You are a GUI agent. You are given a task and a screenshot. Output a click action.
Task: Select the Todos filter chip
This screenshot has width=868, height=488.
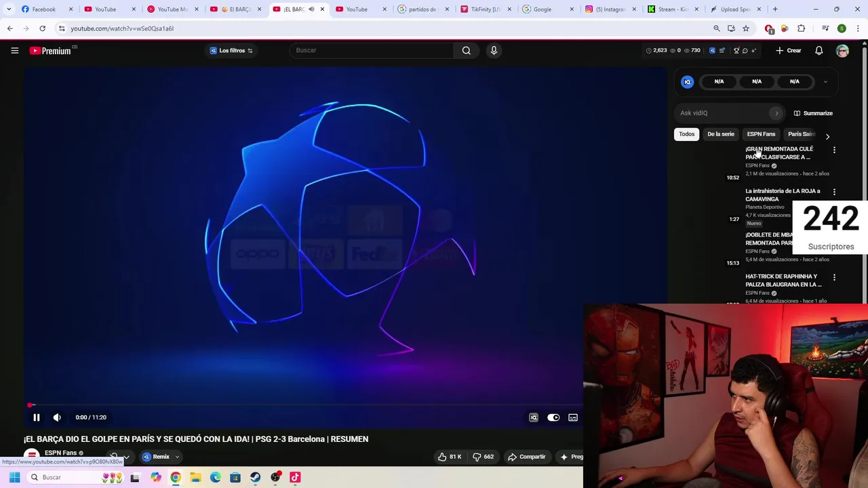click(x=686, y=134)
